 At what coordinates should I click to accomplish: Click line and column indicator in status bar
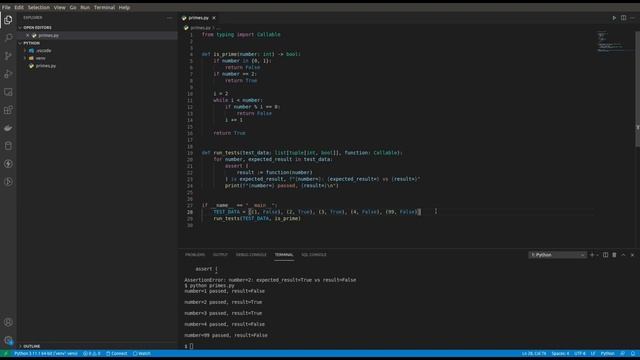tap(534, 353)
